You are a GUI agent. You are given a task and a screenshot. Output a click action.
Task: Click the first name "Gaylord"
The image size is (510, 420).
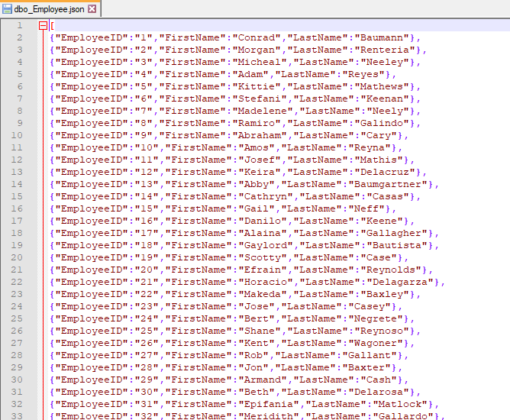[266, 245]
